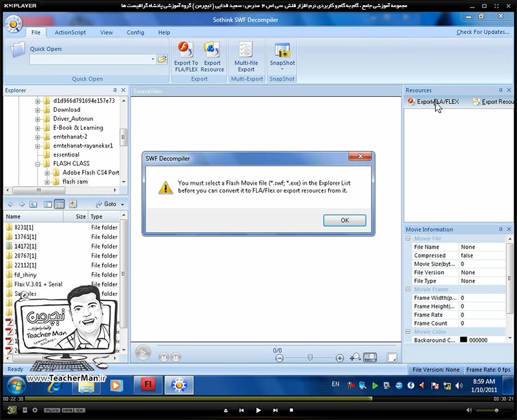This screenshot has width=517, height=420.
Task: Open Windows Start menu orb
Action: (x=15, y=385)
